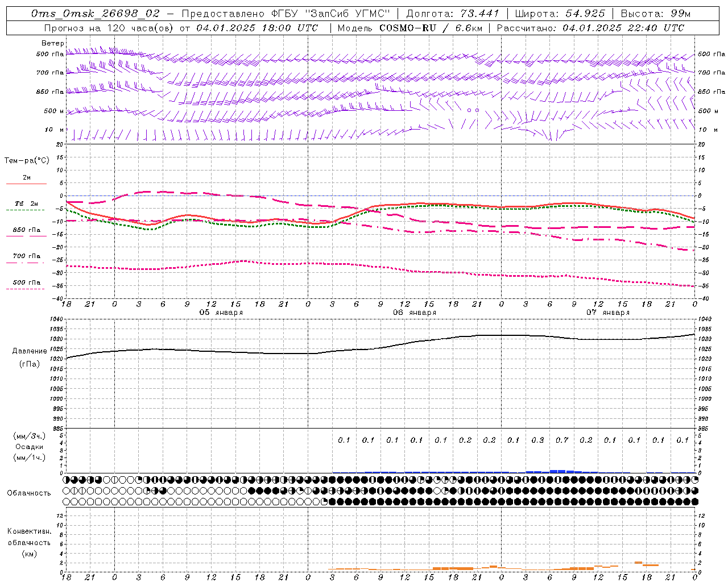Click the "Осадки" precipitation label
Viewport: 728px width, 582px height.
(x=30, y=447)
